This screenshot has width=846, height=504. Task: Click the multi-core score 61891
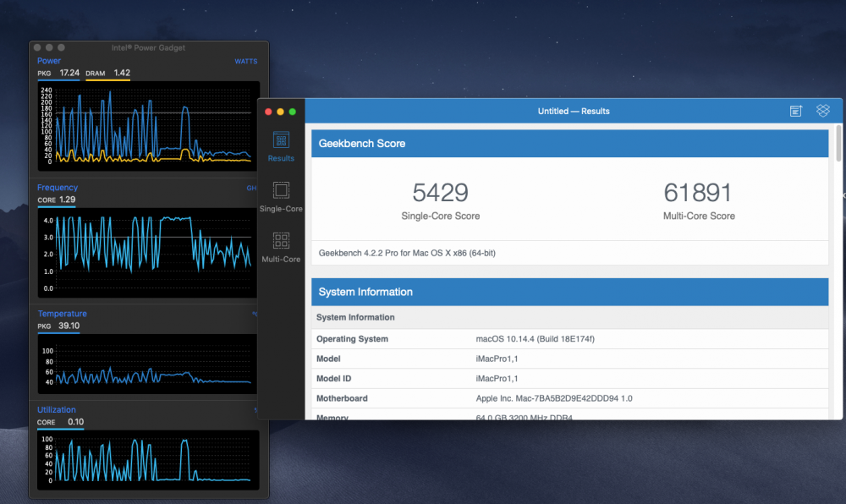point(698,193)
